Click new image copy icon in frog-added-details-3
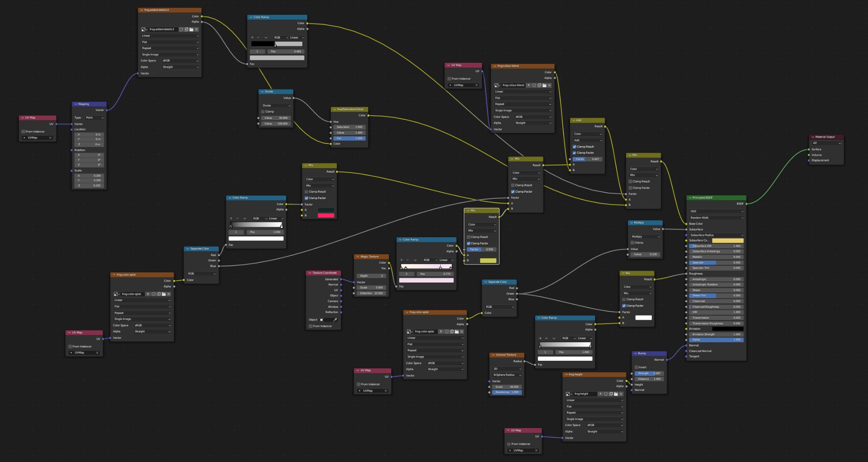This screenshot has height=462, width=868. [x=186, y=29]
